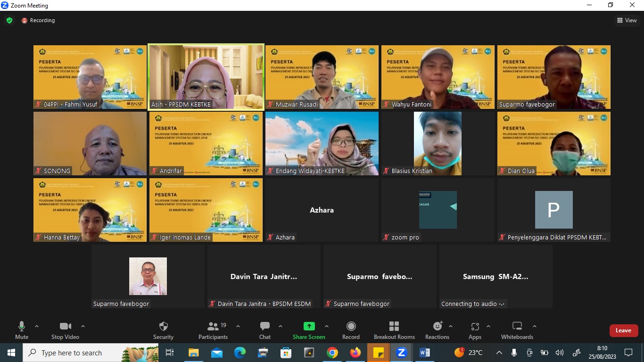Show hidden system tray icons
This screenshot has width=644, height=362.
coord(499,353)
